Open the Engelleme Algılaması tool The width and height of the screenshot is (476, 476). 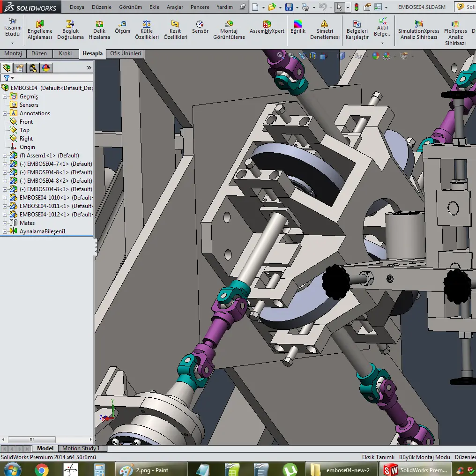tap(40, 30)
